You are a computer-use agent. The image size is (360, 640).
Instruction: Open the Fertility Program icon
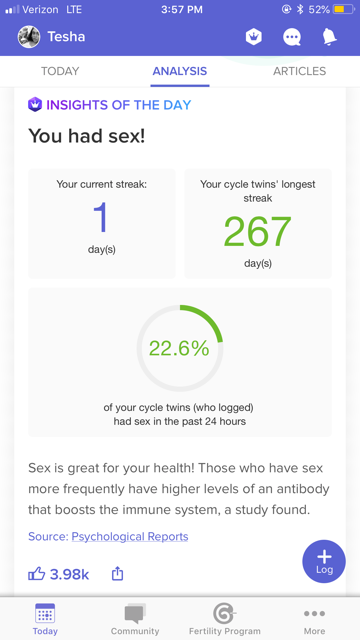point(224,613)
